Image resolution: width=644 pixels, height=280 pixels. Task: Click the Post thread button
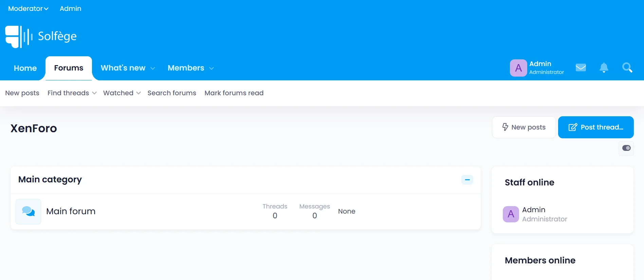click(595, 127)
